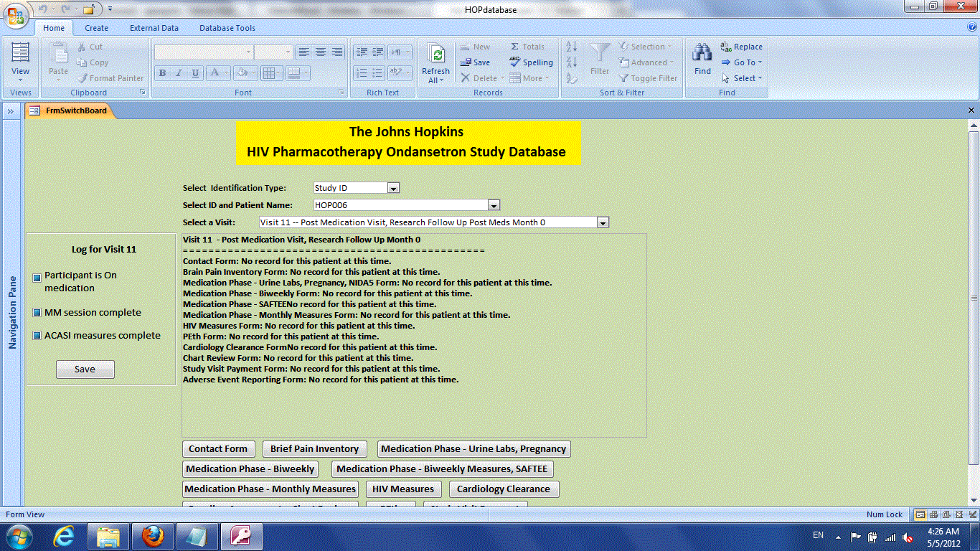
Task: Click the Navigation Pane vertical label
Action: (12, 312)
